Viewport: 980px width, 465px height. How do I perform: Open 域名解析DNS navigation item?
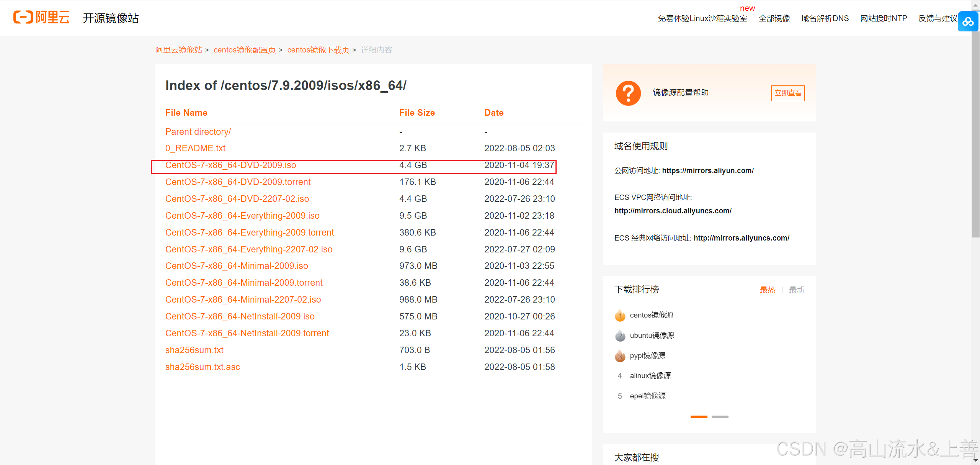pyautogui.click(x=825, y=18)
